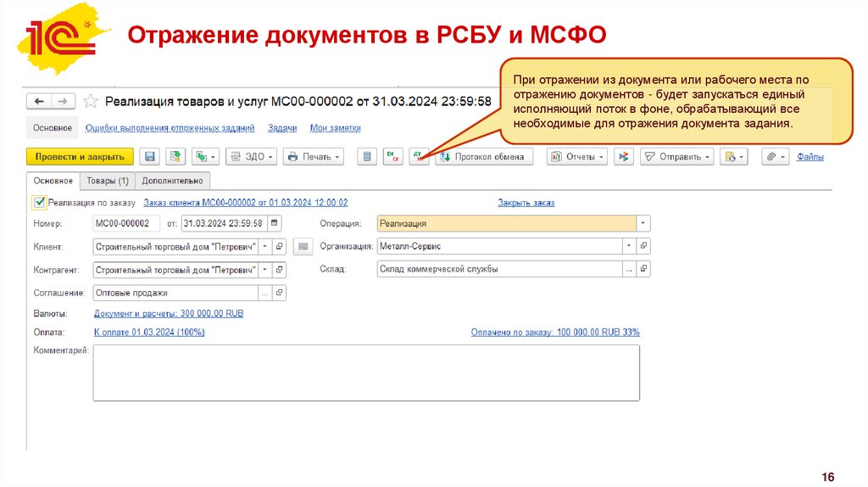
Task: Click the Контрагент input field
Action: (x=175, y=270)
